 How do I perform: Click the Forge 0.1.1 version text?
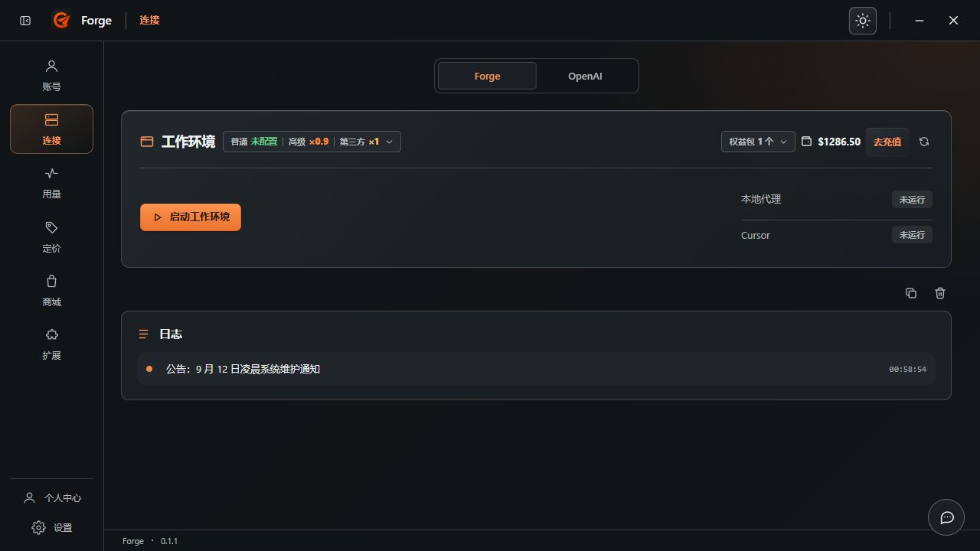pos(150,541)
